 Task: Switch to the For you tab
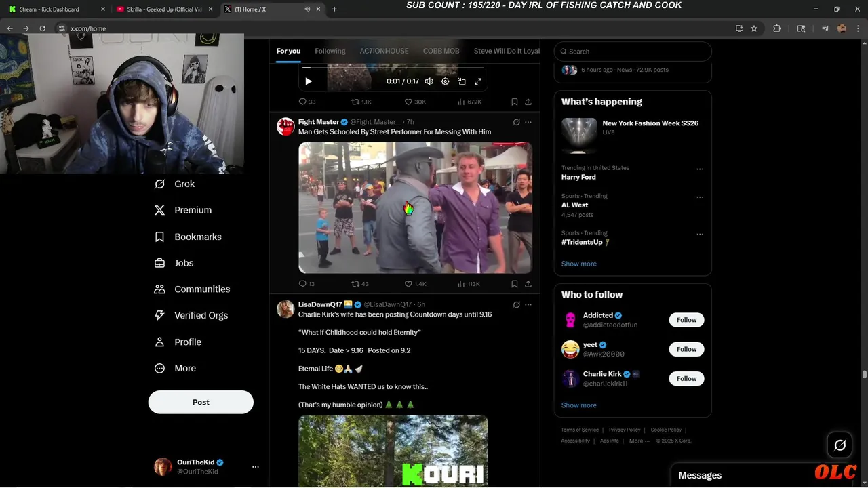click(288, 51)
